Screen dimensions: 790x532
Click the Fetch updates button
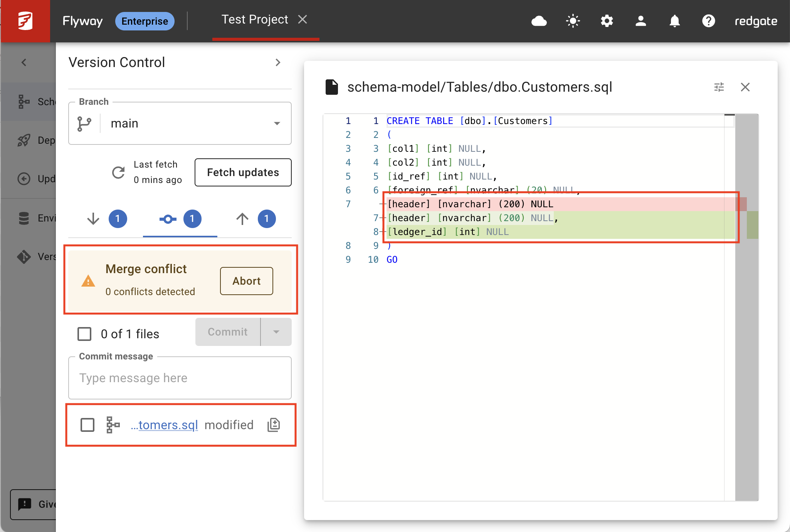[x=243, y=172]
